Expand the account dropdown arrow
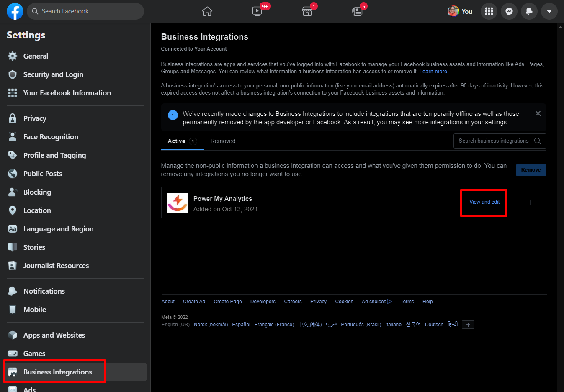Viewport: 564px width, 392px height. (549, 11)
